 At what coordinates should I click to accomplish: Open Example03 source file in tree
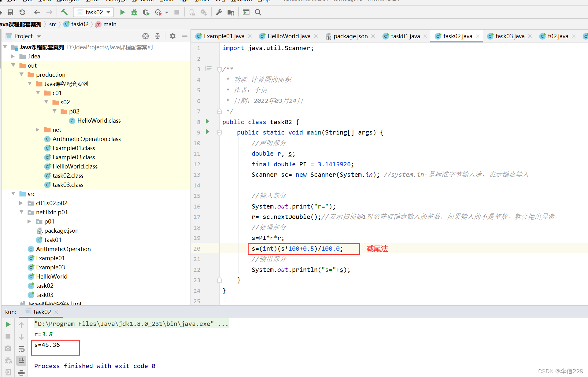coord(50,267)
